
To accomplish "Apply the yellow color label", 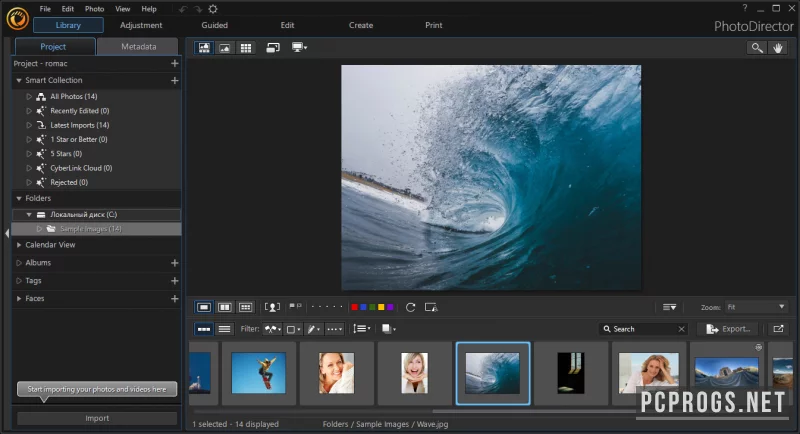I will point(381,307).
